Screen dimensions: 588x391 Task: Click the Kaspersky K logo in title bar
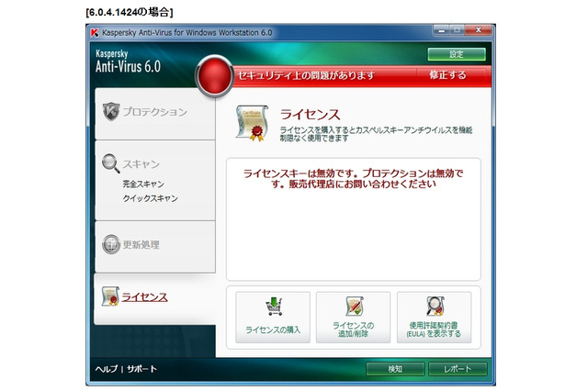tap(95, 33)
